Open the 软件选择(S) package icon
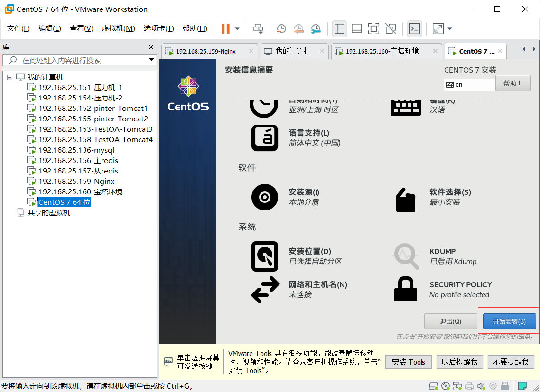 [406, 200]
